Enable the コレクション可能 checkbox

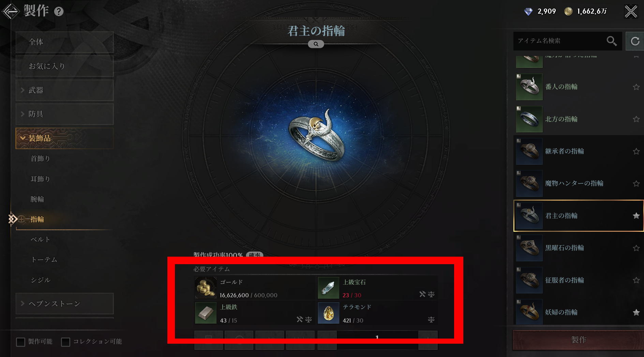65,342
